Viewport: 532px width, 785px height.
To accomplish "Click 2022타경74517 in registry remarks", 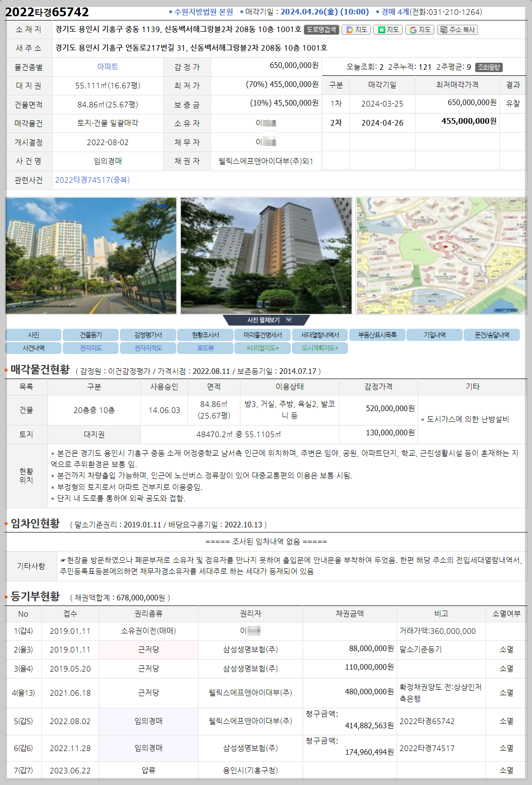I will coord(427,748).
